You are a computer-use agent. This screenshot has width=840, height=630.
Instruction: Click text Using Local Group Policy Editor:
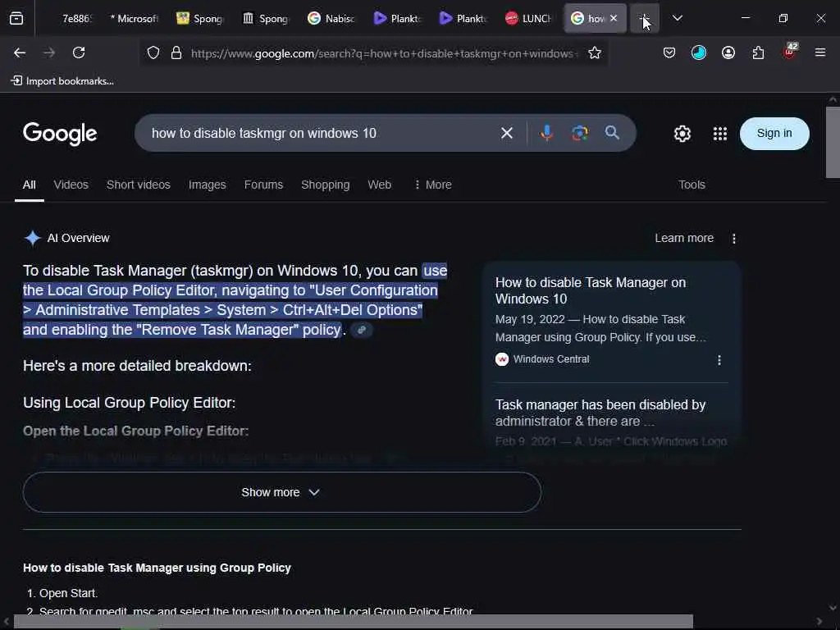coord(129,403)
